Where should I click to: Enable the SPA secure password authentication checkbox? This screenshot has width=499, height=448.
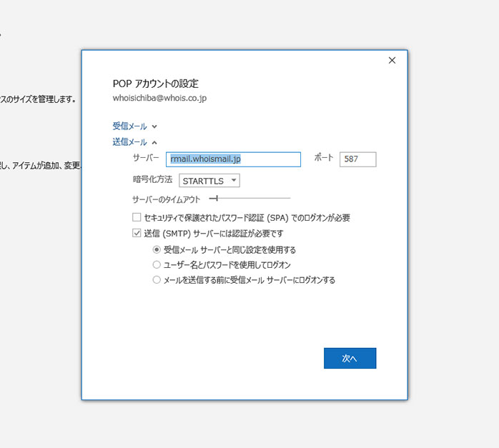coord(137,217)
